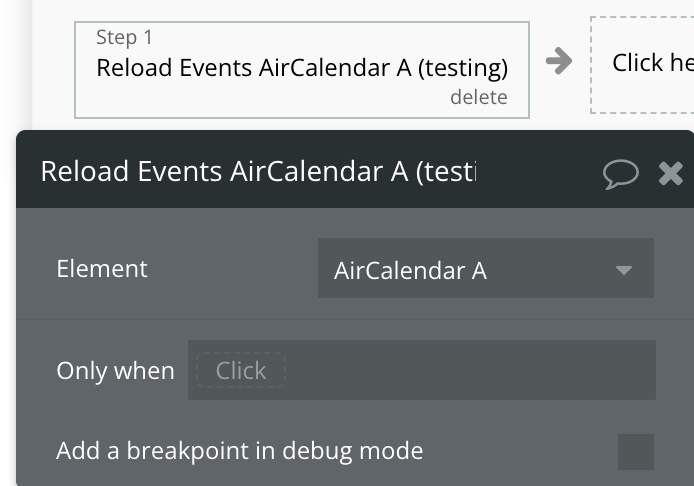Image resolution: width=694 pixels, height=486 pixels.
Task: Click the dashed 'Click' placeholder beside Only when
Action: coord(240,371)
